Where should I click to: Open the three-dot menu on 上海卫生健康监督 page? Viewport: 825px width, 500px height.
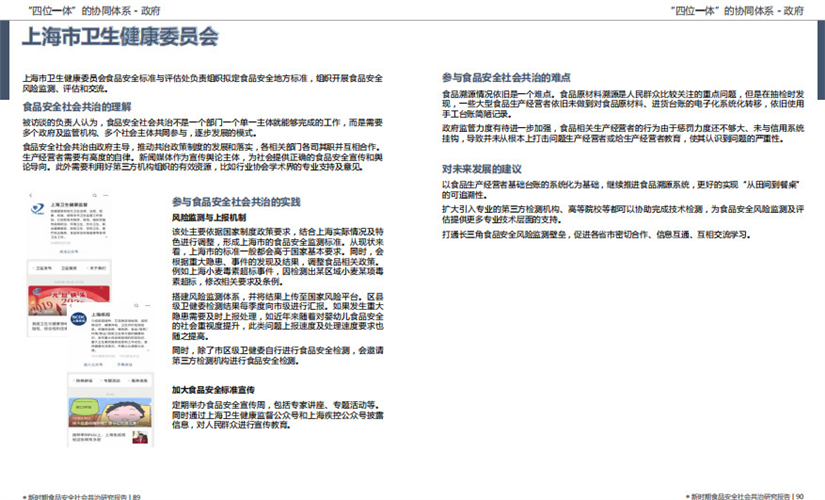pyautogui.click(x=106, y=195)
